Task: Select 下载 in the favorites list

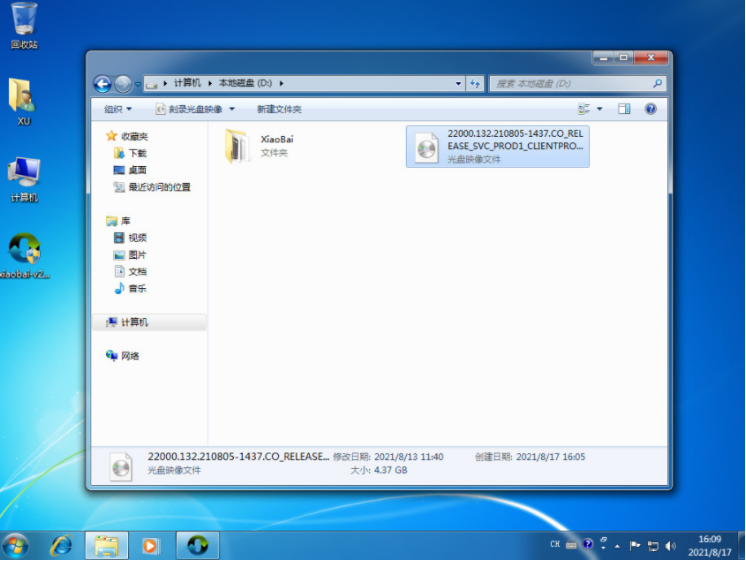Action: pyautogui.click(x=137, y=153)
